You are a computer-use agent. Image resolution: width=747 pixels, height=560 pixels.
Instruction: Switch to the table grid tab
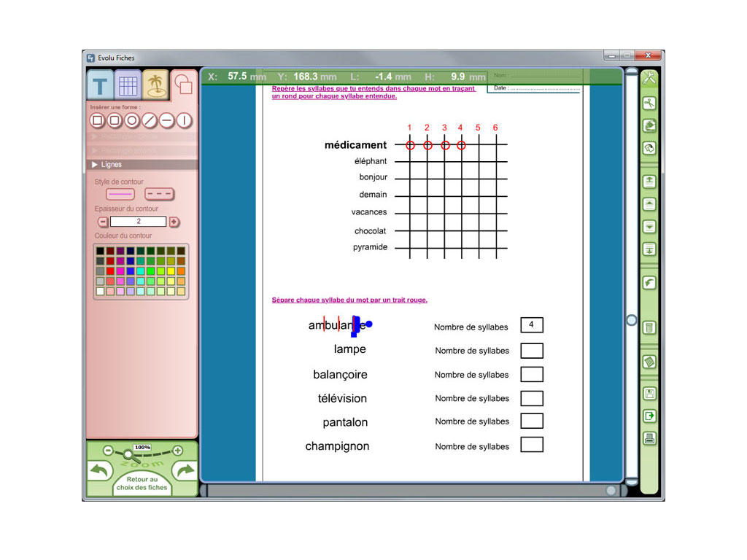point(128,86)
